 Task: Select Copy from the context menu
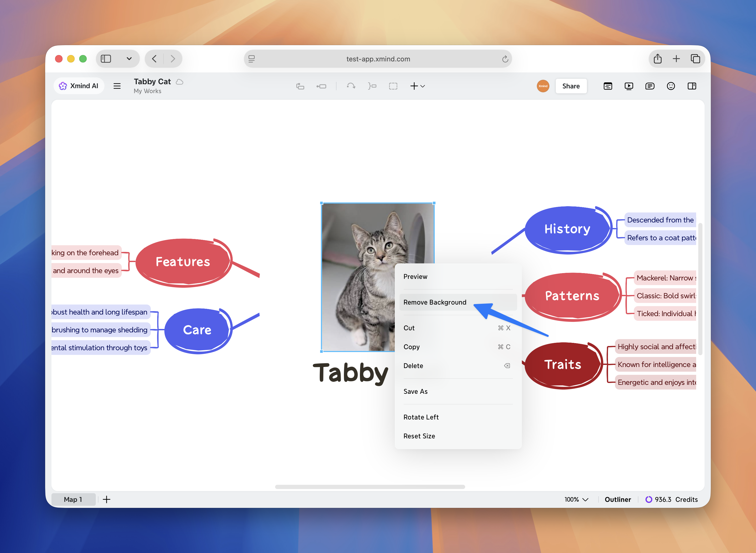[458, 347]
